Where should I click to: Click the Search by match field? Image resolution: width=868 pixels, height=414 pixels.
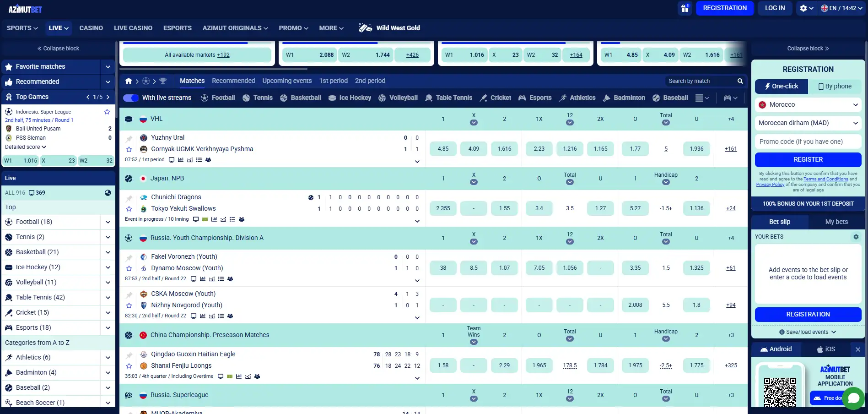[x=700, y=81]
